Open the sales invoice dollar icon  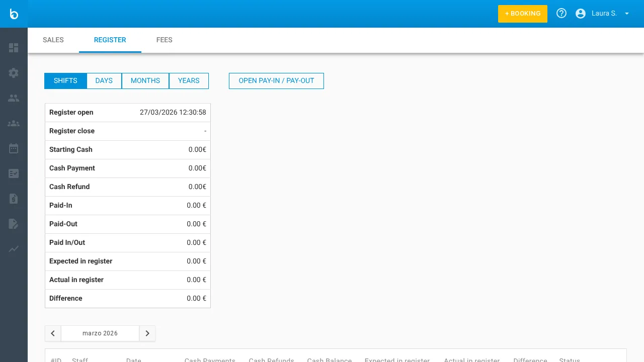point(14,199)
